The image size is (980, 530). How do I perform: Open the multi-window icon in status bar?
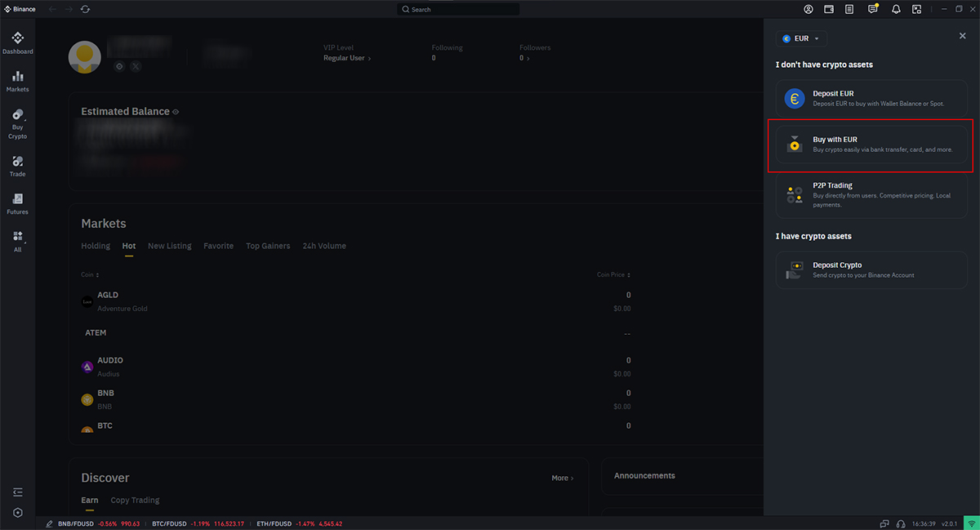(x=884, y=523)
